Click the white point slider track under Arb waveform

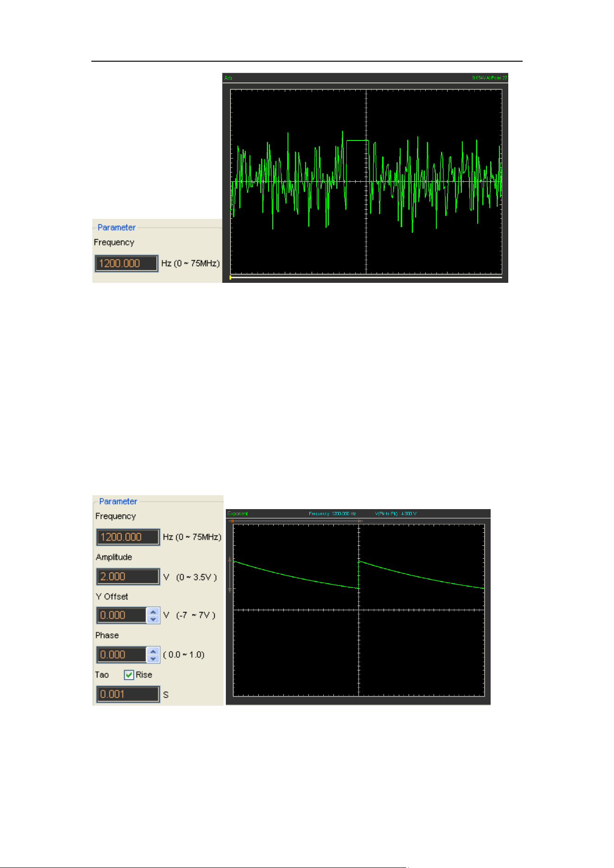pyautogui.click(x=366, y=278)
